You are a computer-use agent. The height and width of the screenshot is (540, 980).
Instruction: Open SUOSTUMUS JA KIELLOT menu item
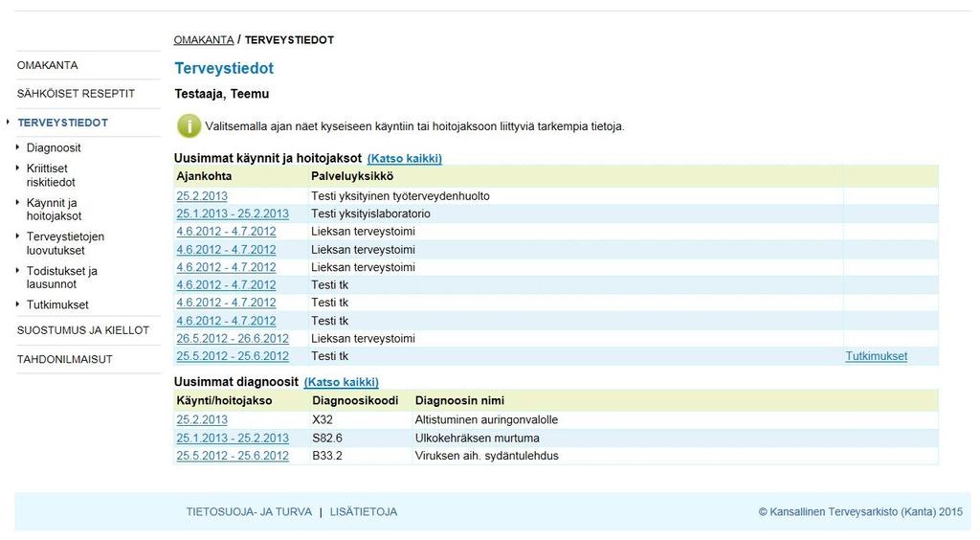83,330
